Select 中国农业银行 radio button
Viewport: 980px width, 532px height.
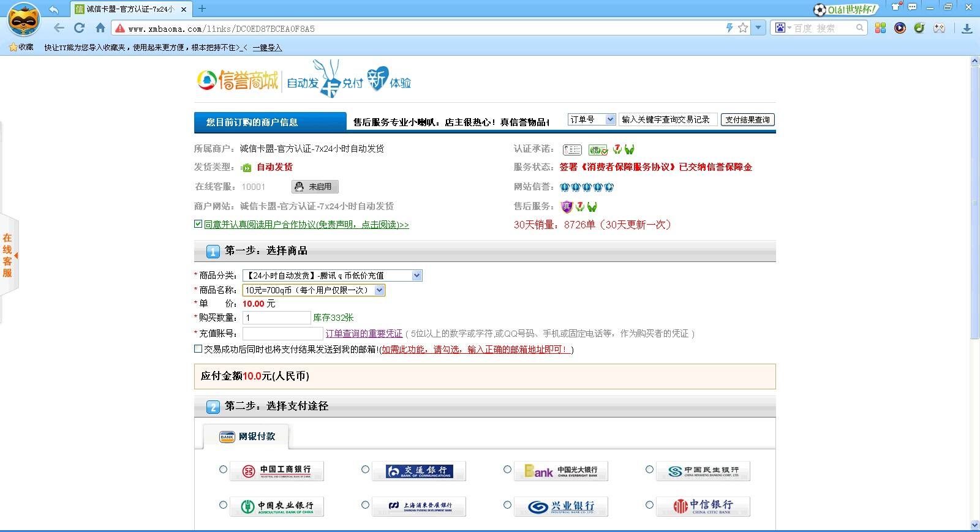point(223,505)
